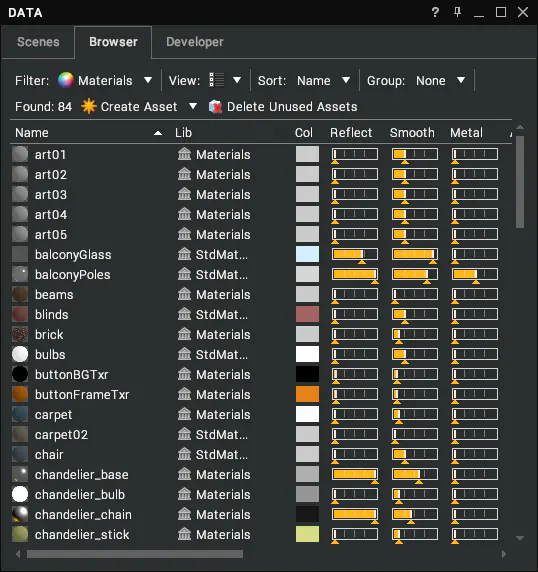Switch to the Scenes tab
The height and width of the screenshot is (572, 538).
tap(38, 42)
